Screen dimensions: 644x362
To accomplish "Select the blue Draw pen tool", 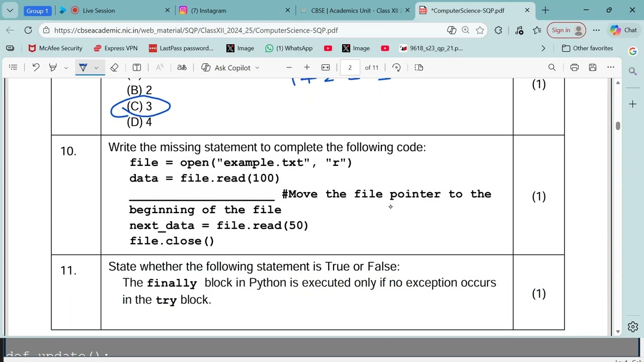I will coord(83,67).
